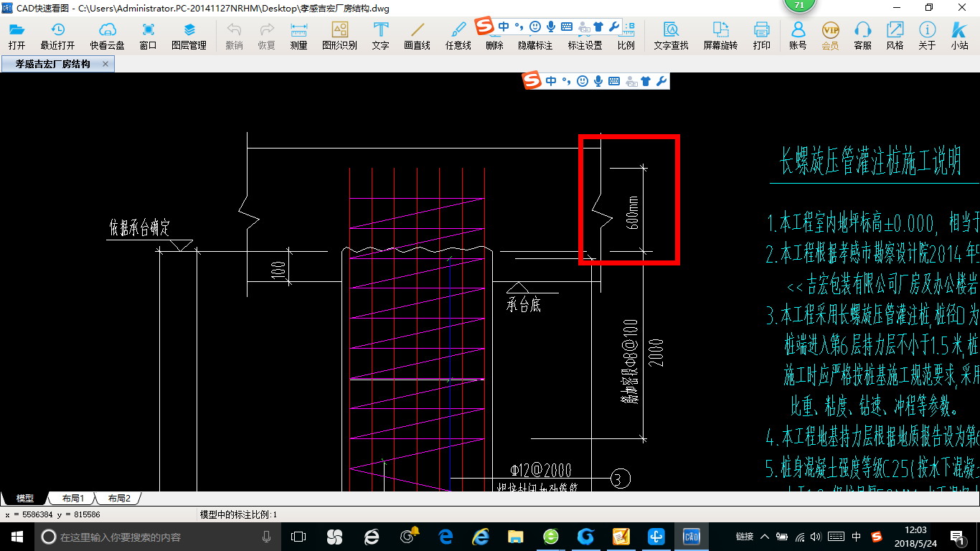Click the skin shirt icon on canvas IME bar
The width and height of the screenshot is (980, 551).
point(646,81)
